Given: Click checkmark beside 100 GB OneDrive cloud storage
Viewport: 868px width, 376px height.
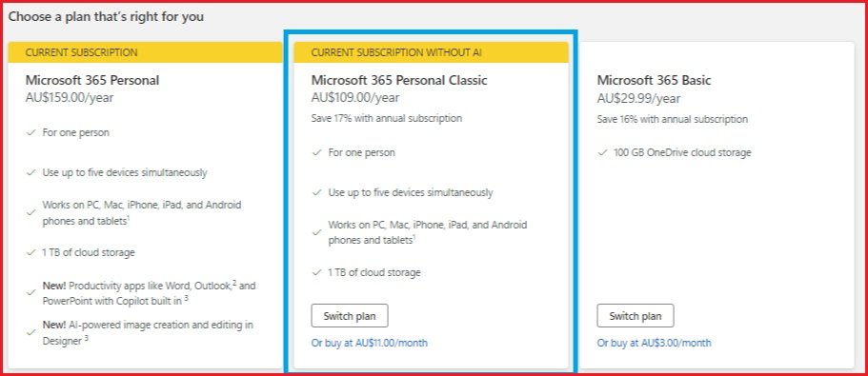Looking at the screenshot, I should click(x=603, y=152).
